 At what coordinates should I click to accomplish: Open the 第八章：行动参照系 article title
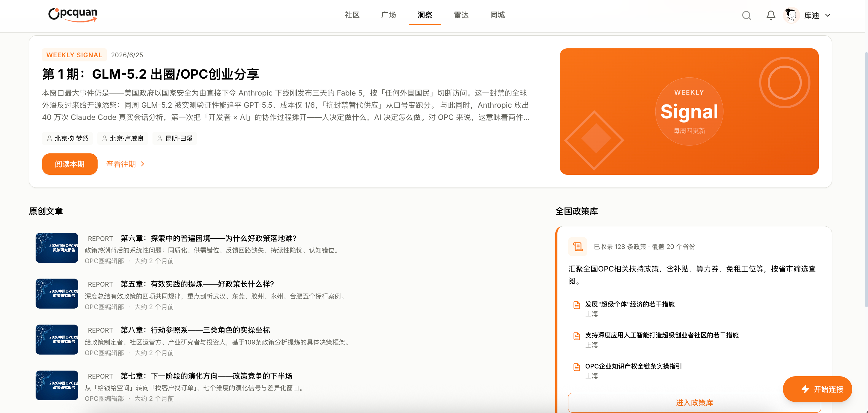click(x=195, y=331)
